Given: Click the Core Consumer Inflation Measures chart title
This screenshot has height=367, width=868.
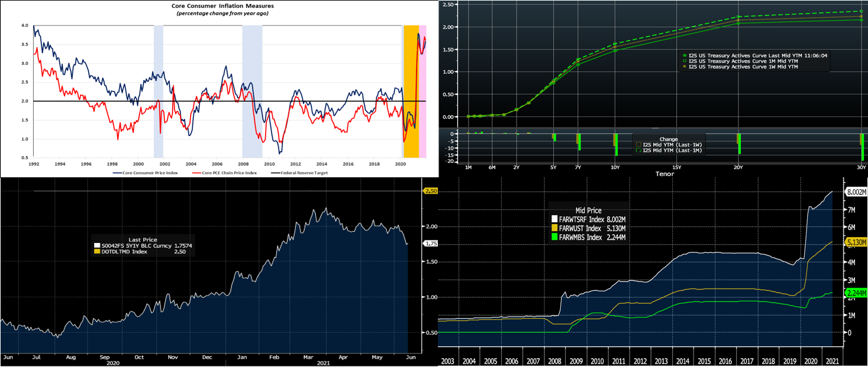Looking at the screenshot, I should coord(222,6).
